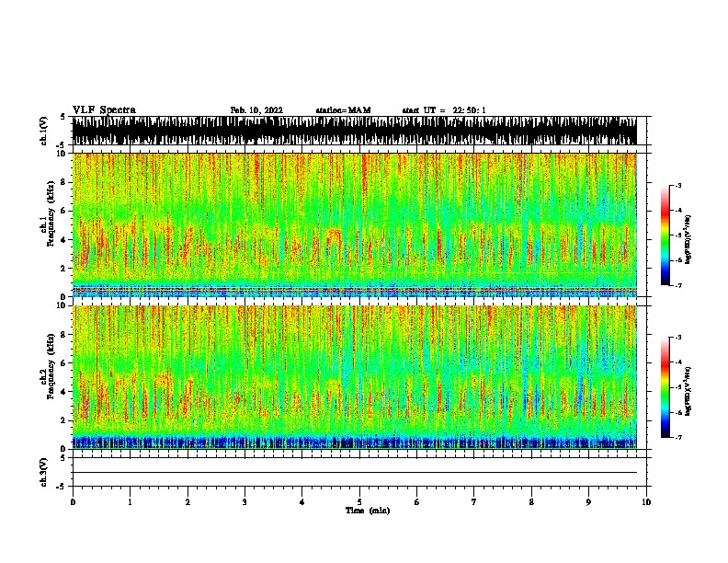
Task: Click time-axis tick label "7"
Action: (474, 502)
